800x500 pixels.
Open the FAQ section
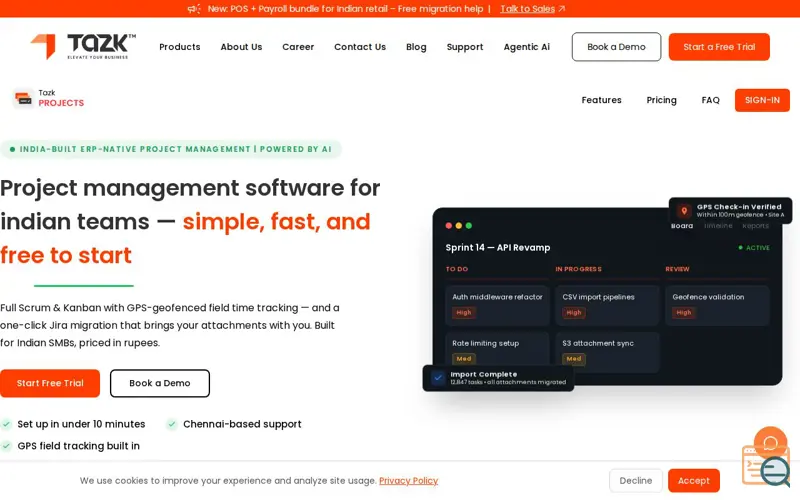[x=710, y=100]
